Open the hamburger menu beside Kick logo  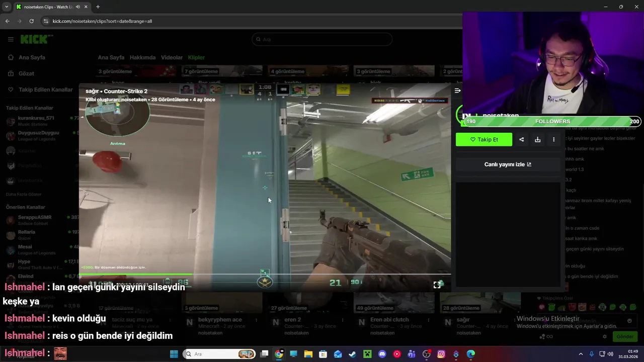[x=11, y=39]
